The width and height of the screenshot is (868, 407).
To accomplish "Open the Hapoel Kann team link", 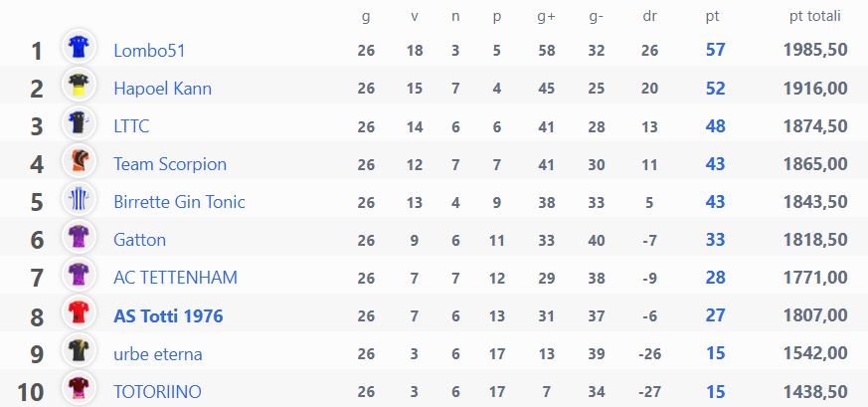I will [162, 88].
